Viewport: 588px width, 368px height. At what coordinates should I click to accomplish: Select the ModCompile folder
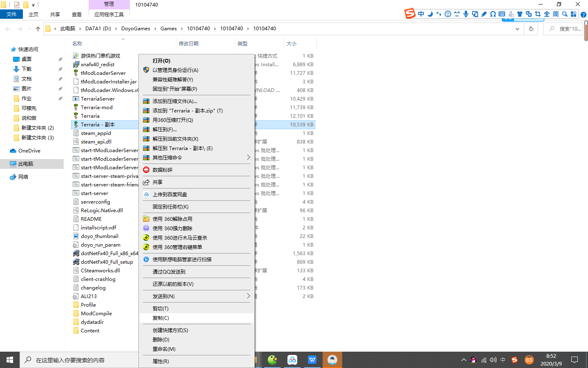[96, 314]
